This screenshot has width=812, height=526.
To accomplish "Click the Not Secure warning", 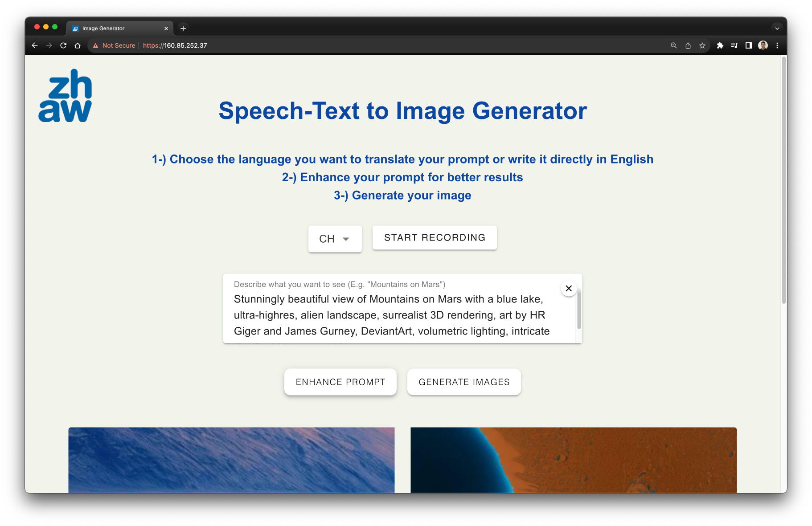I will coord(118,45).
